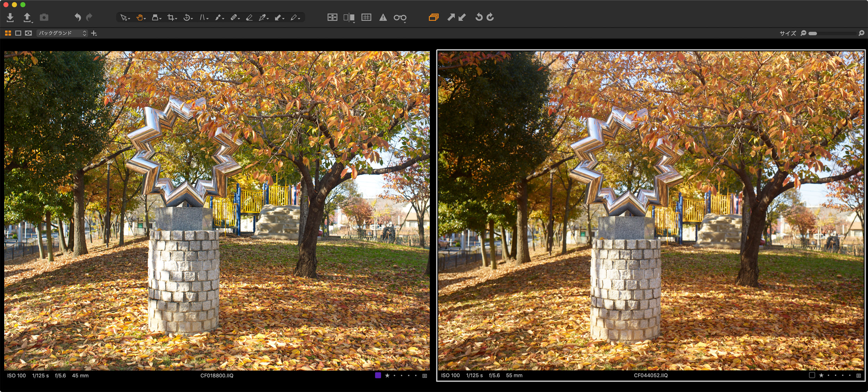Select the Pan hand cursor tool
Image resolution: width=868 pixels, height=392 pixels.
pyautogui.click(x=140, y=17)
